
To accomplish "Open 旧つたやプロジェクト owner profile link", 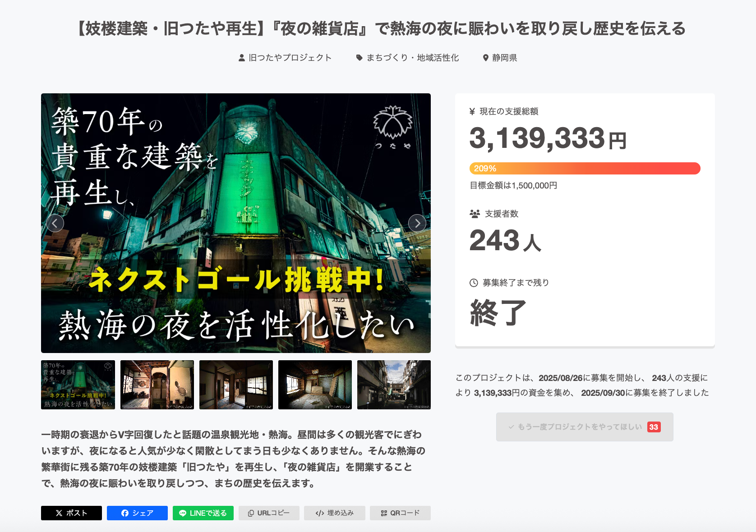I will click(x=285, y=58).
